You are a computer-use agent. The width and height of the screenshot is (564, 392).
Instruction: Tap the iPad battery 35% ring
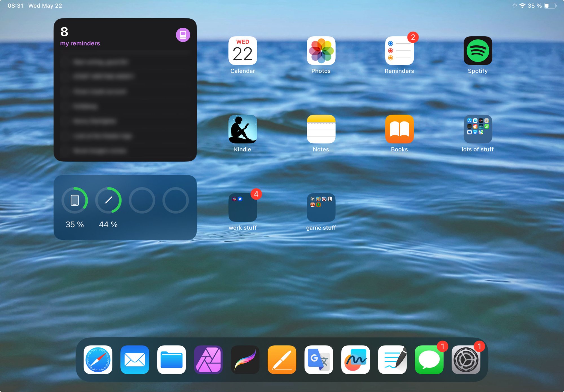(75, 200)
